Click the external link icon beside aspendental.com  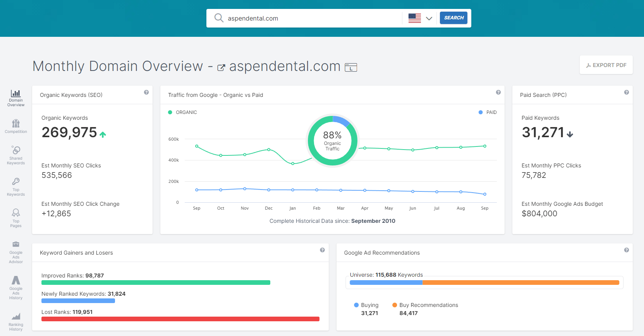[221, 68]
